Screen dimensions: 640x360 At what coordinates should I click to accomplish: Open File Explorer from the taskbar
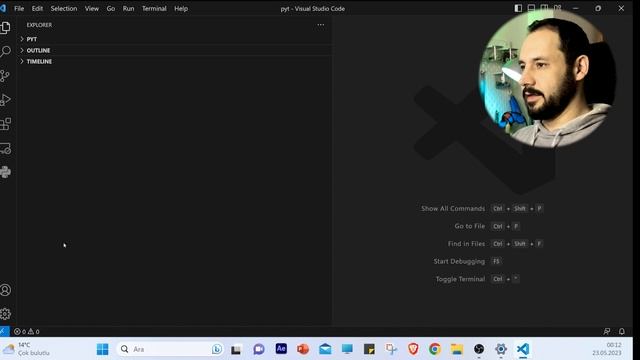pyautogui.click(x=457, y=349)
